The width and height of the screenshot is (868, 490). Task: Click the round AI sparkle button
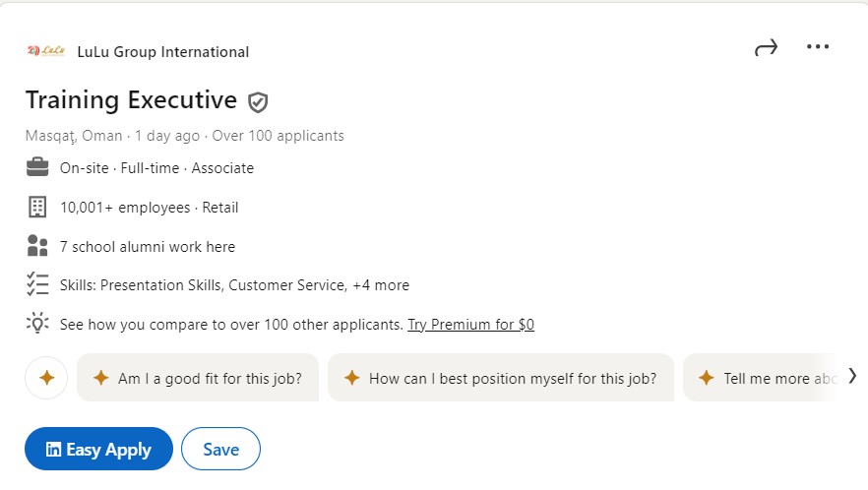click(x=46, y=378)
